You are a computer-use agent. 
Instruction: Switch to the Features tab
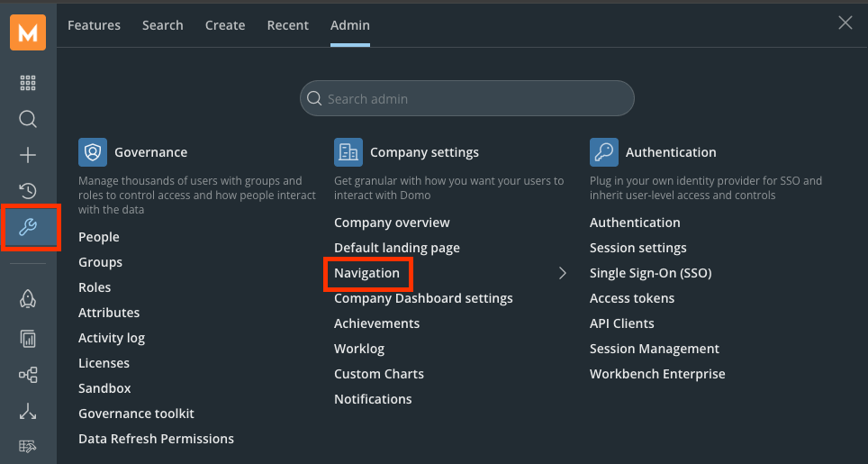[x=95, y=25]
